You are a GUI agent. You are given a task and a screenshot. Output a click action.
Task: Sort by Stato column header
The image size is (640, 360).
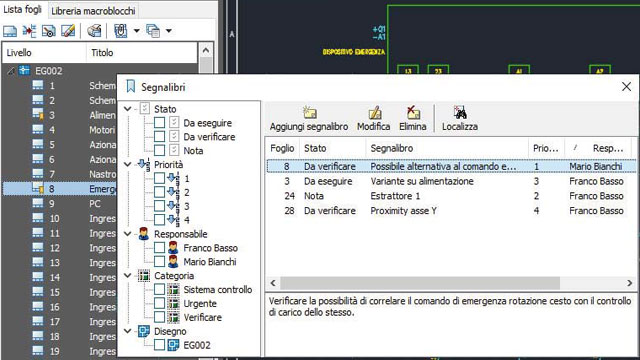point(333,149)
